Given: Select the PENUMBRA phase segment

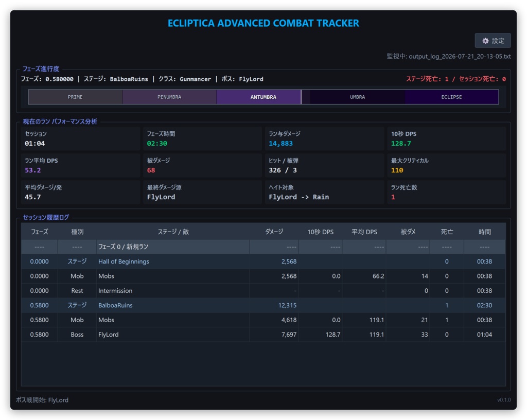Looking at the screenshot, I should point(169,97).
